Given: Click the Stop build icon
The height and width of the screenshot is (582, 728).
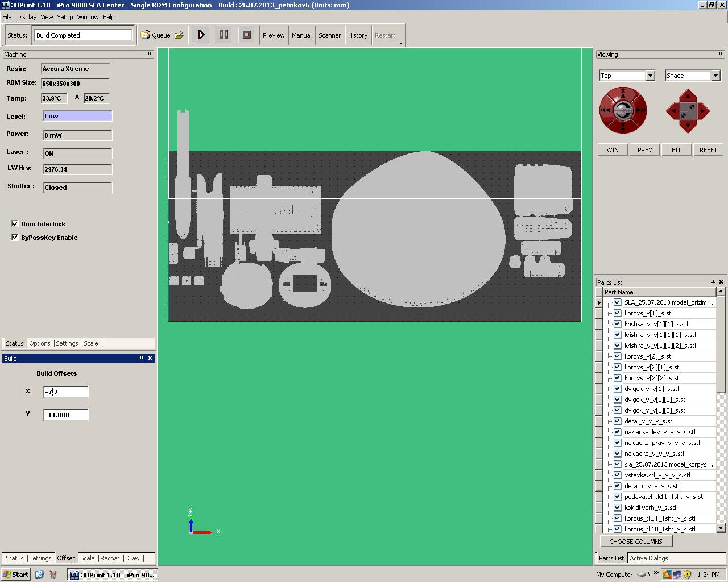Looking at the screenshot, I should pos(246,35).
